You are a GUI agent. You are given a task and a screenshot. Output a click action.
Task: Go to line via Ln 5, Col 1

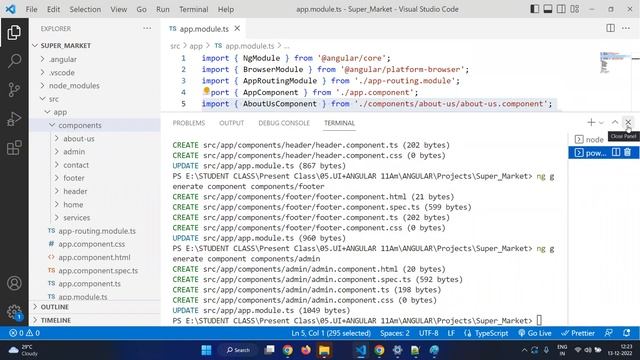[331, 333]
